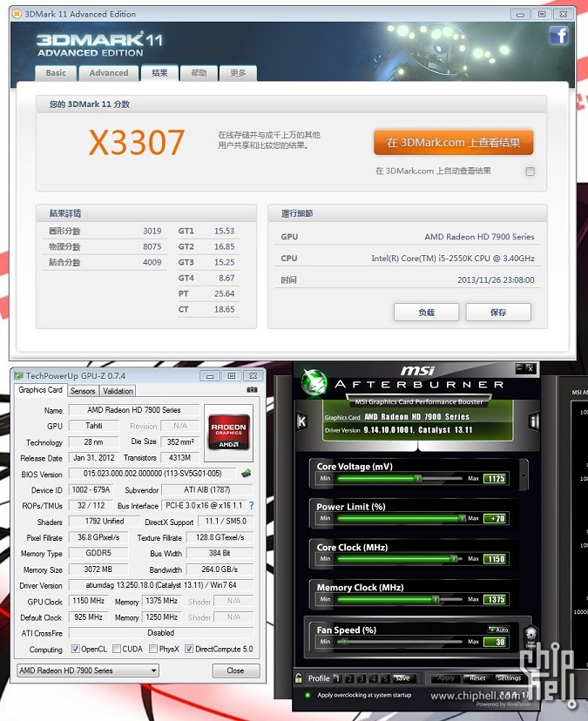The image size is (588, 721).
Task: Click the 保存 save button
Action: pos(498,313)
